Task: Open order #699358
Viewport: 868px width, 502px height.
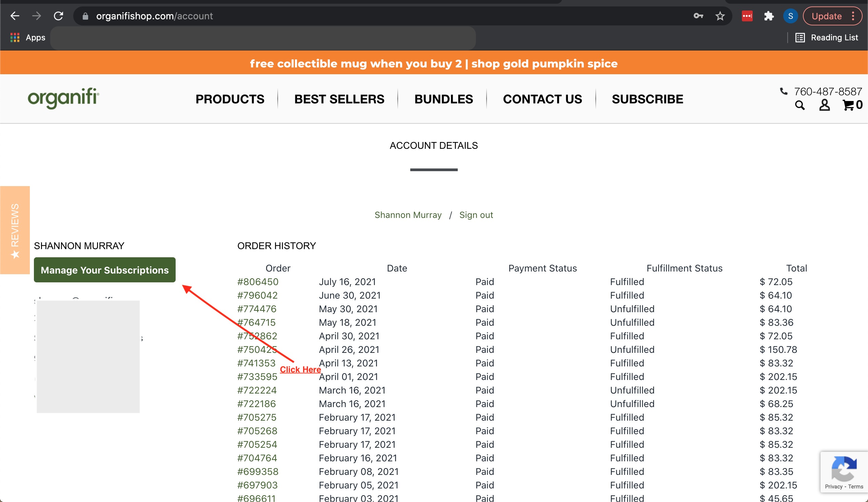Action: pos(258,471)
